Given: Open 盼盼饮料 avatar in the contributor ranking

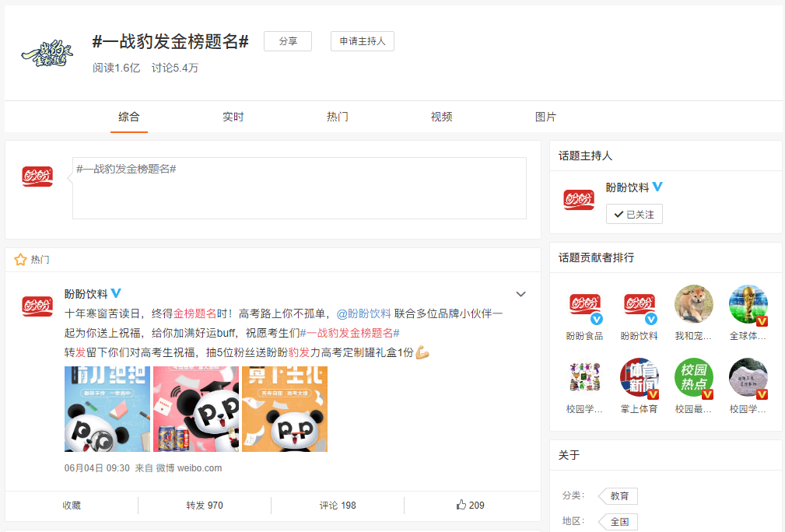Looking at the screenshot, I should [x=640, y=305].
